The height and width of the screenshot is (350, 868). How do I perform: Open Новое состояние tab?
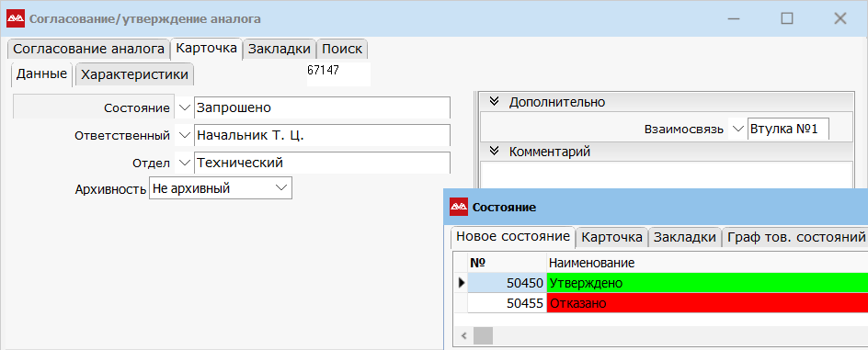(x=512, y=237)
